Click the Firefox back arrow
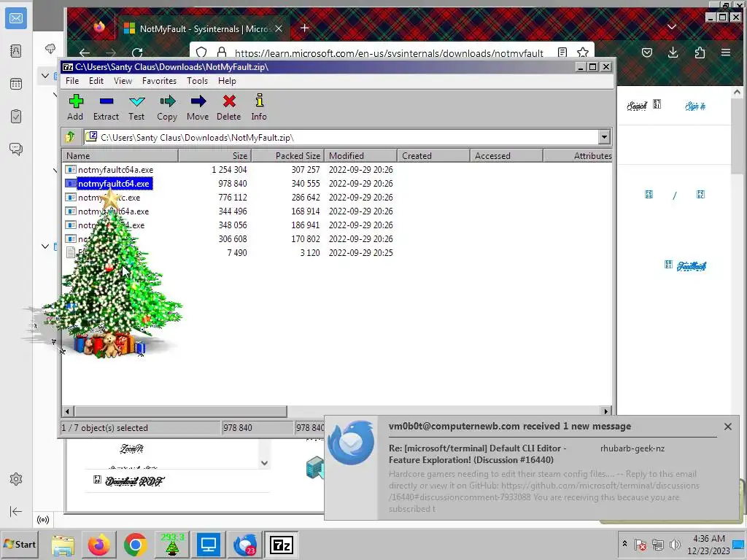 tap(85, 52)
